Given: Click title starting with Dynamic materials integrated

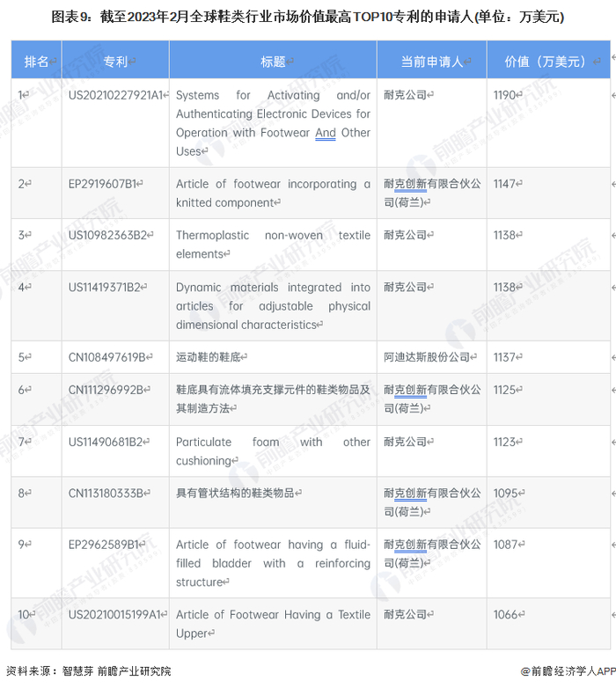Looking at the screenshot, I should pyautogui.click(x=273, y=306).
